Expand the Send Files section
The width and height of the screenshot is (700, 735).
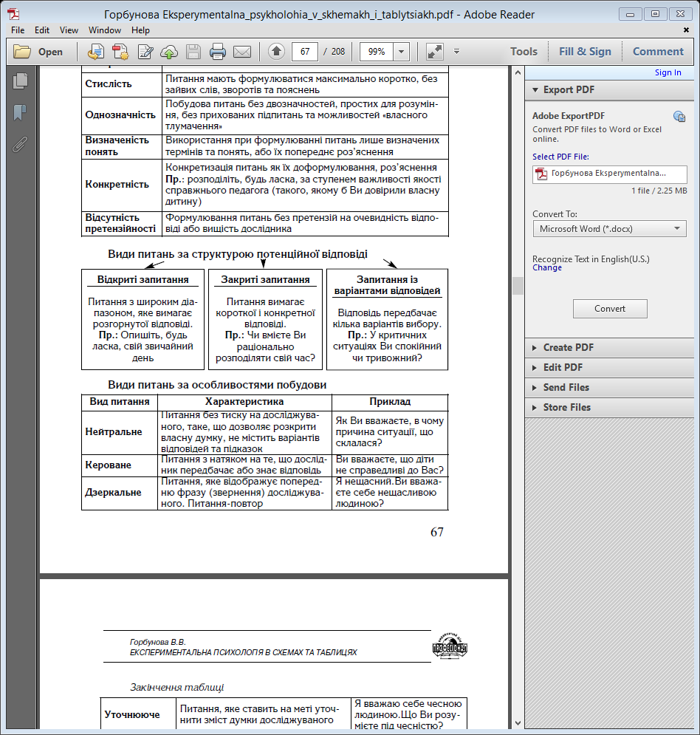566,387
